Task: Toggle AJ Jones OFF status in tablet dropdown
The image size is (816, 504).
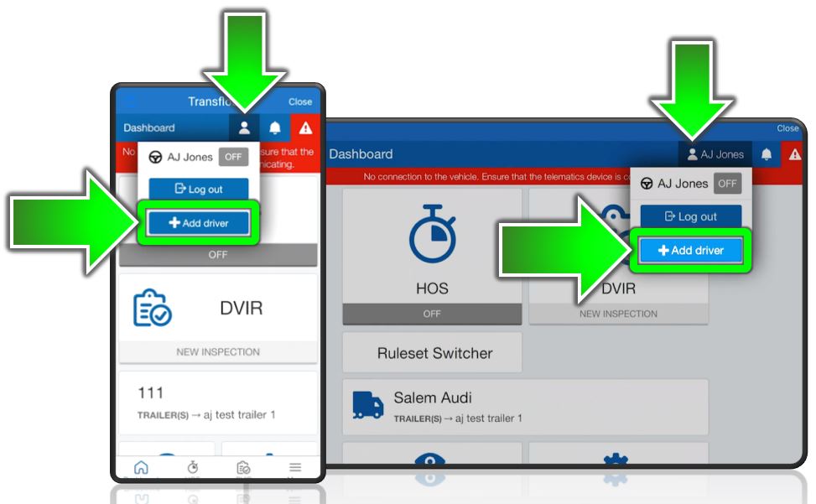Action: [727, 184]
